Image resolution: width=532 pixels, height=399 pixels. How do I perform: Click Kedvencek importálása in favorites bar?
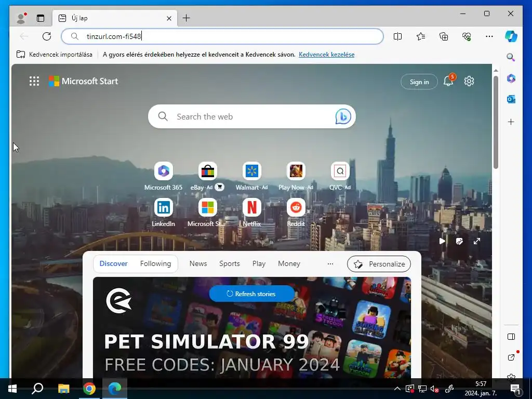coord(54,54)
